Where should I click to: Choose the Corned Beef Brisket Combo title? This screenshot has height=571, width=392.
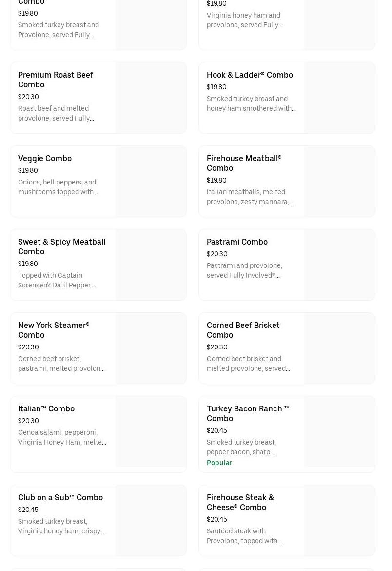[x=243, y=330]
